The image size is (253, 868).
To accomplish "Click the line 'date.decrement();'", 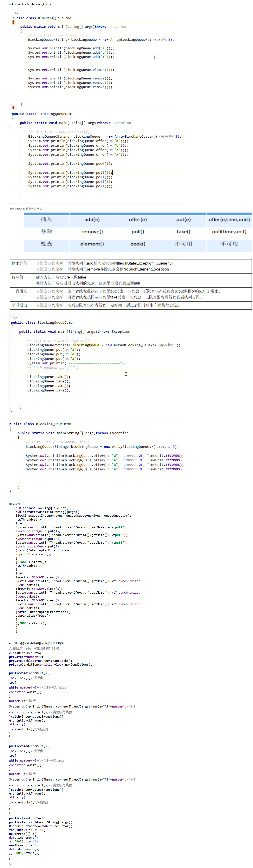I will 24,849.
